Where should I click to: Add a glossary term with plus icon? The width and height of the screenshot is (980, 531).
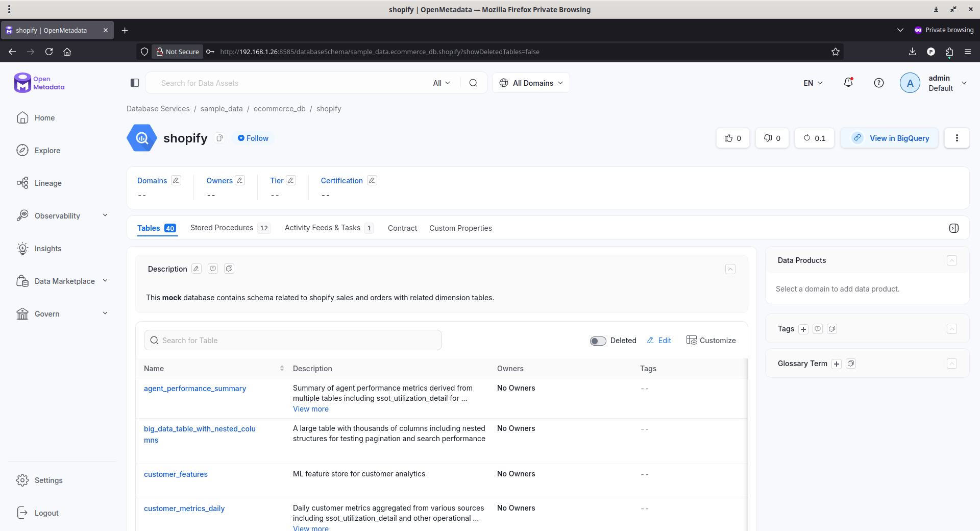tap(837, 364)
